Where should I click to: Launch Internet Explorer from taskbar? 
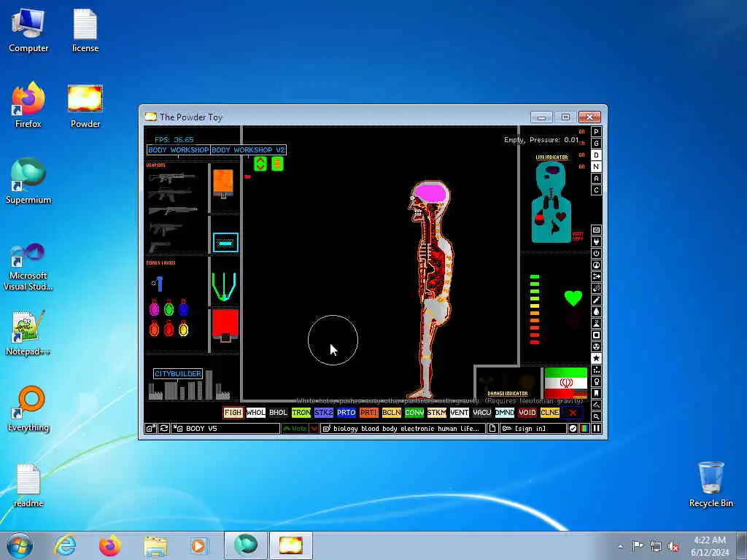(x=65, y=545)
